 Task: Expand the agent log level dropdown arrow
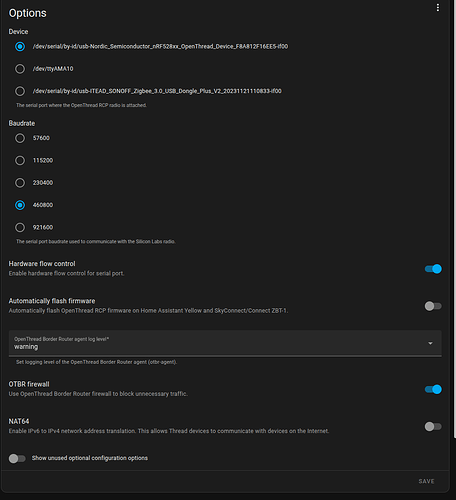[x=430, y=343]
